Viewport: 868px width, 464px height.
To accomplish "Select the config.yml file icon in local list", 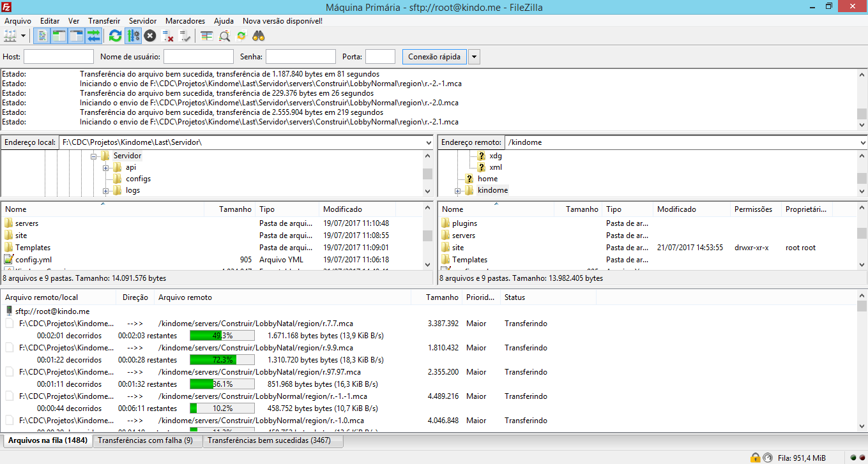I will point(8,260).
